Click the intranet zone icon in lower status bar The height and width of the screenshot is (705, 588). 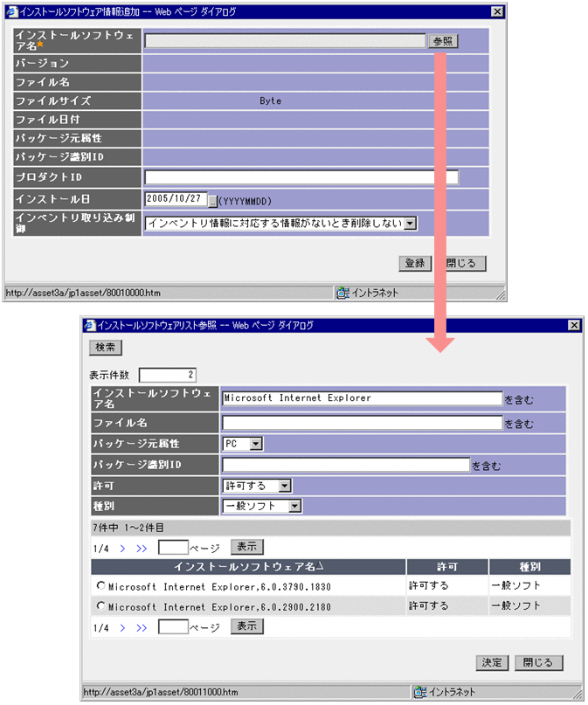pyautogui.click(x=420, y=692)
